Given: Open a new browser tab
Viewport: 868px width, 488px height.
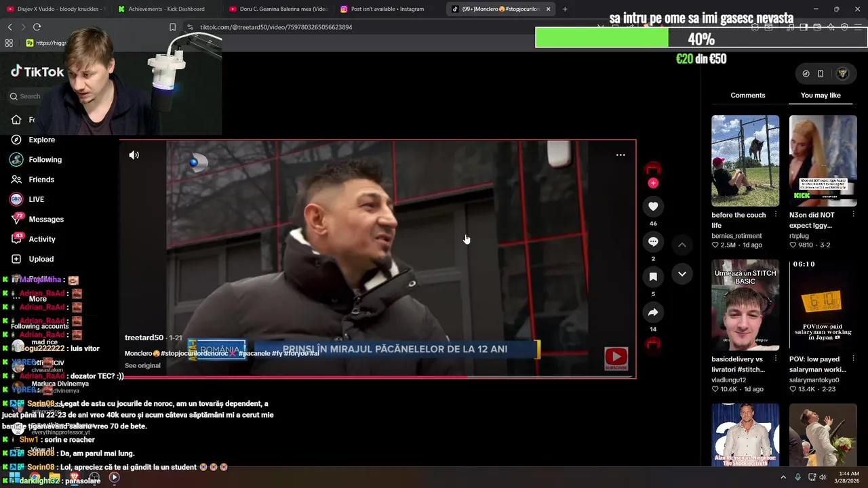Looking at the screenshot, I should coord(565,9).
